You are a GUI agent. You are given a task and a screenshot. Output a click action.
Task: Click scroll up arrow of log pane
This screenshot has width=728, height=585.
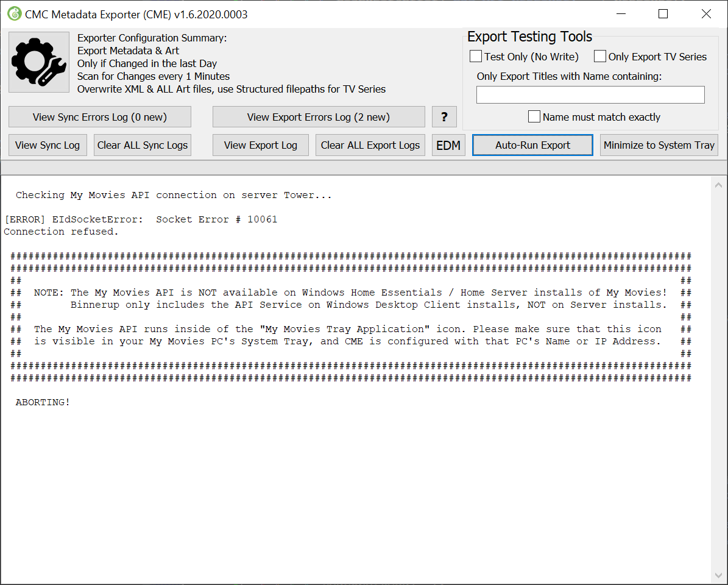(718, 185)
